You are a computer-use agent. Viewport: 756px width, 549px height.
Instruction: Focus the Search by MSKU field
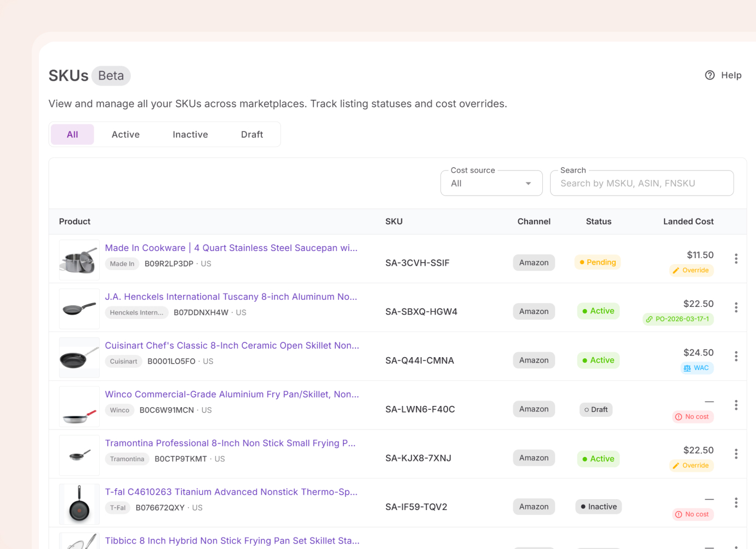(x=642, y=184)
